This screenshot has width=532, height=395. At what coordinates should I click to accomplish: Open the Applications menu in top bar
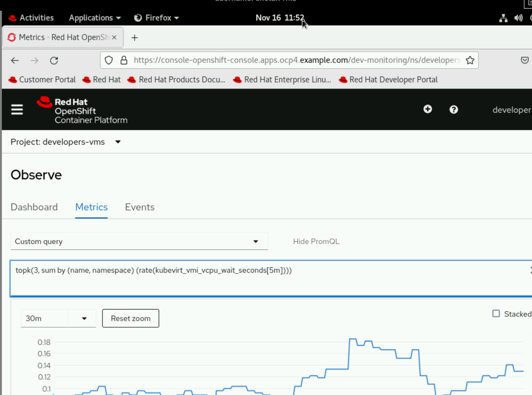(94, 18)
